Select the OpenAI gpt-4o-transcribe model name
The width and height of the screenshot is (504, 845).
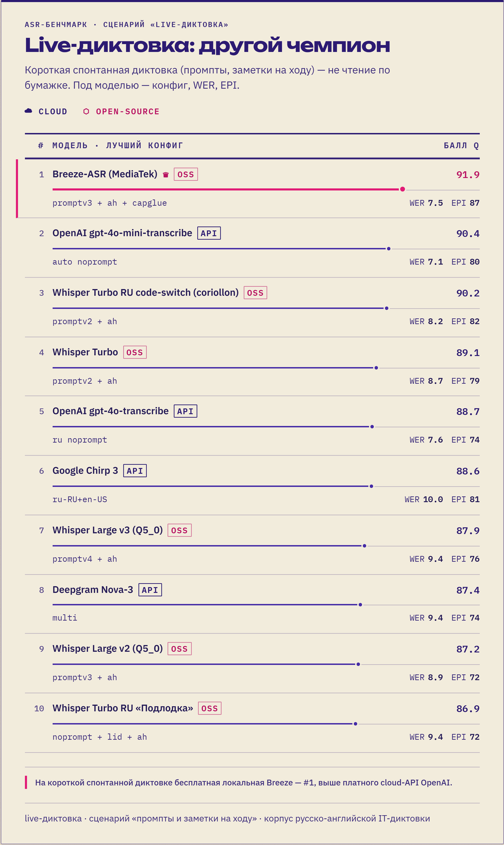110,411
